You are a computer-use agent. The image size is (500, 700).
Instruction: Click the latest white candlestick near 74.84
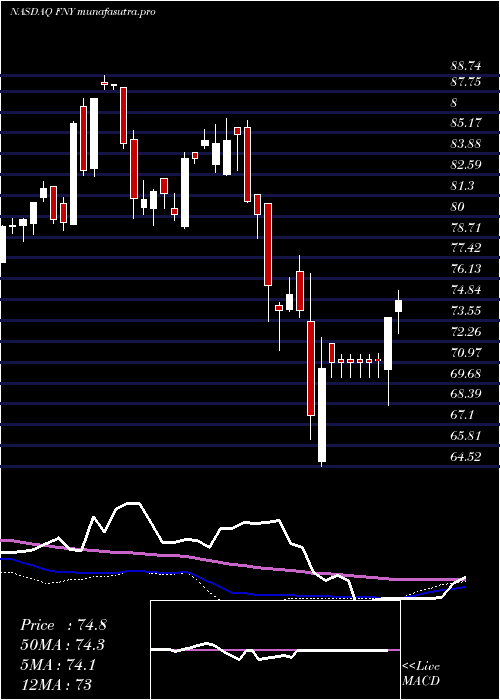coord(399,306)
